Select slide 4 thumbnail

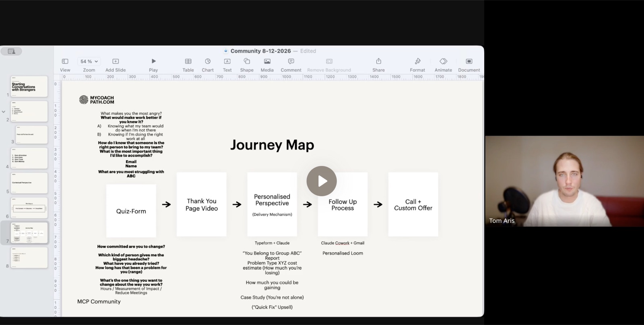pos(29,158)
